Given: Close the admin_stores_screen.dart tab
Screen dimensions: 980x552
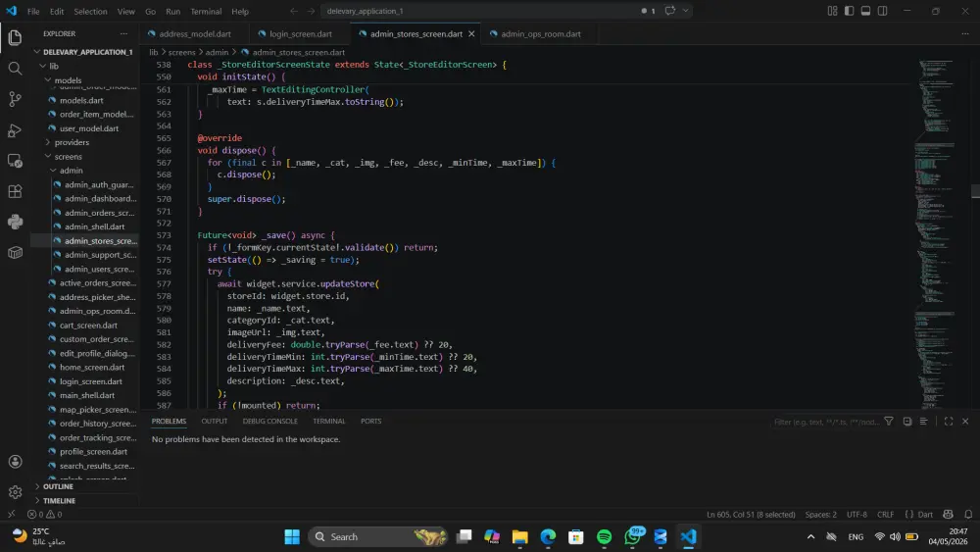Looking at the screenshot, I should click(471, 33).
